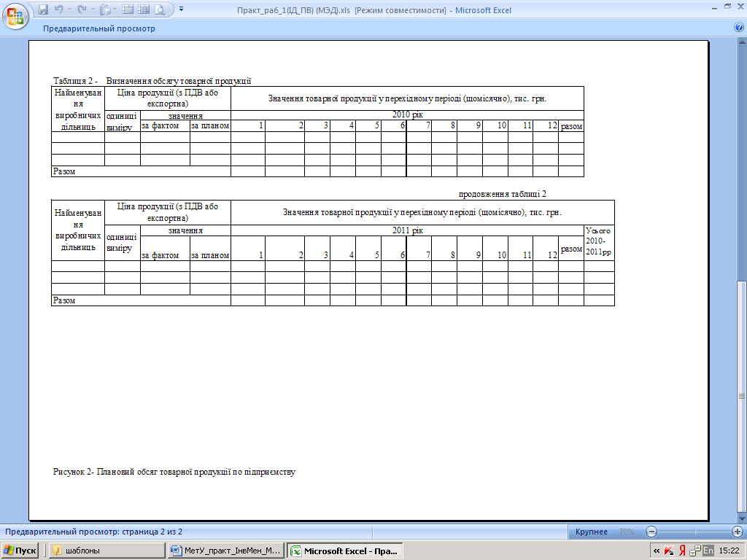The image size is (747, 560).
Task: Expand Customize Quick Access Toolbar arrow
Action: (x=181, y=9)
